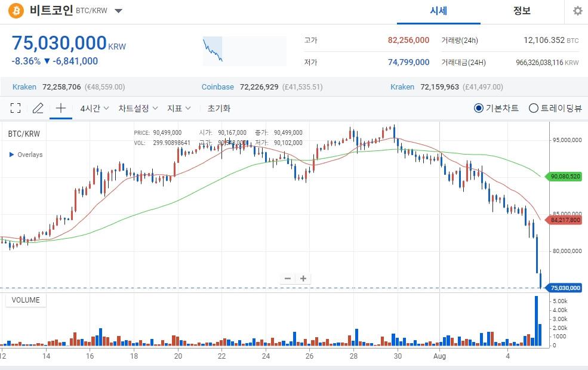
Task: Expand the 차트설정 dropdown
Action: 138,109
